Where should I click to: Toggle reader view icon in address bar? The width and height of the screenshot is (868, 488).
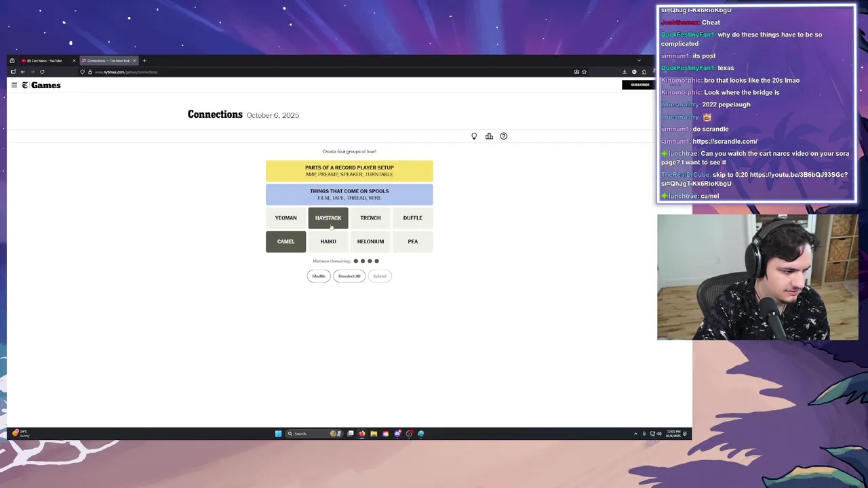click(576, 72)
